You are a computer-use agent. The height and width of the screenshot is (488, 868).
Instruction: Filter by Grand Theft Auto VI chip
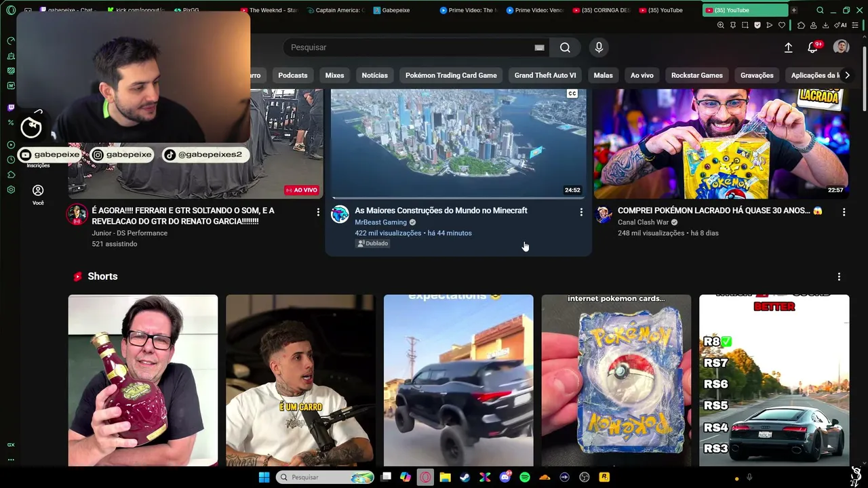tap(545, 75)
